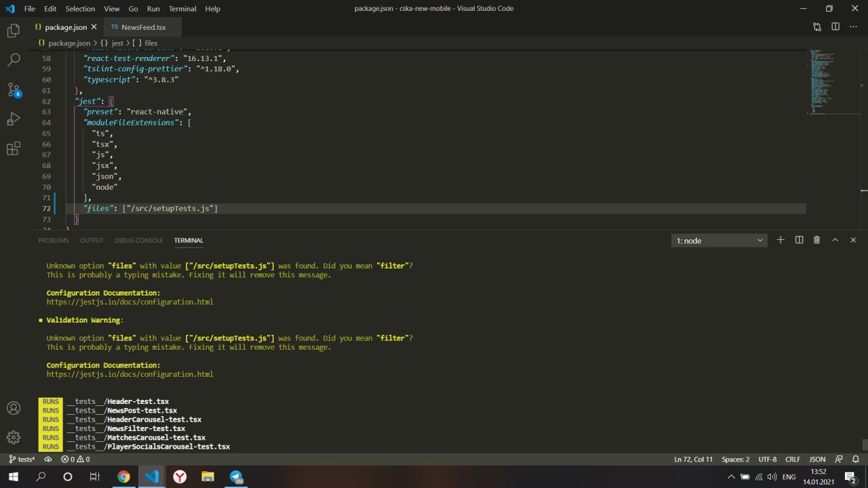Select the package.json editor tab
This screenshot has width=868, height=488.
pos(66,27)
